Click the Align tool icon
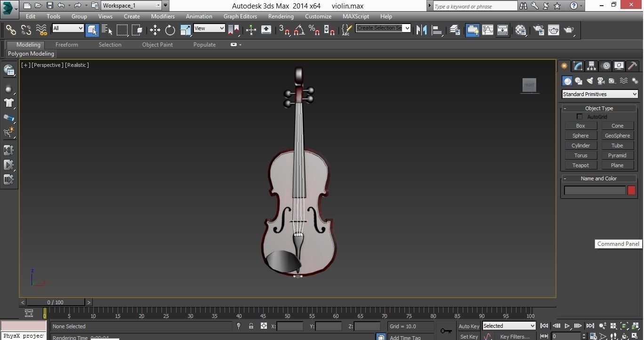This screenshot has width=644, height=340. tap(437, 30)
